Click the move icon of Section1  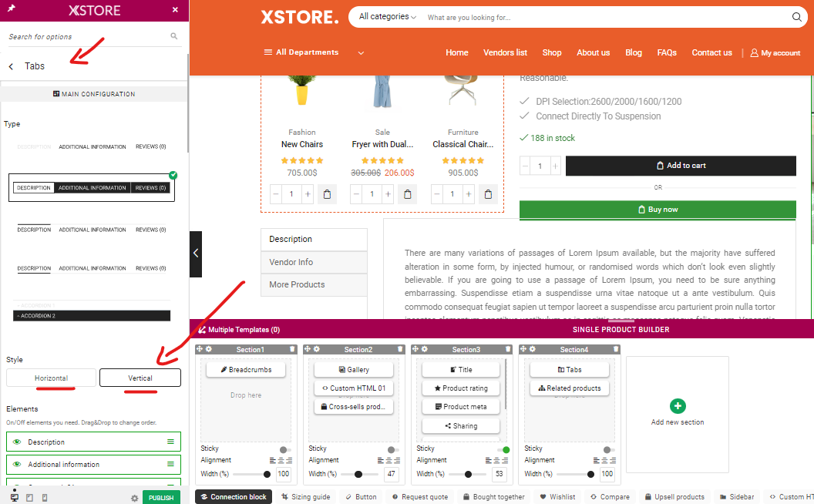[x=200, y=349]
